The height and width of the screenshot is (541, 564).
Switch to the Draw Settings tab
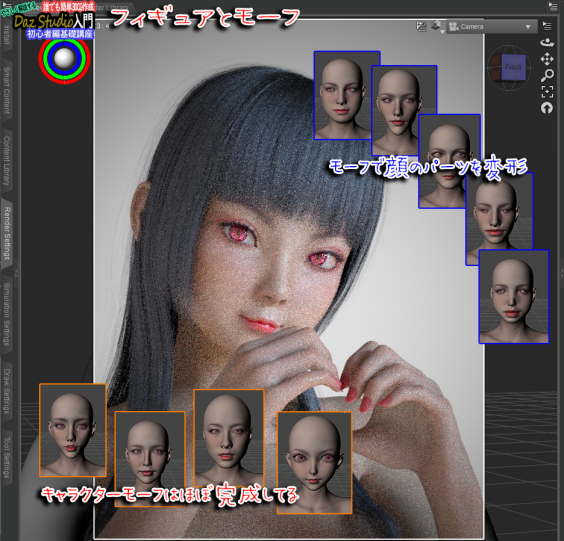tap(6, 391)
